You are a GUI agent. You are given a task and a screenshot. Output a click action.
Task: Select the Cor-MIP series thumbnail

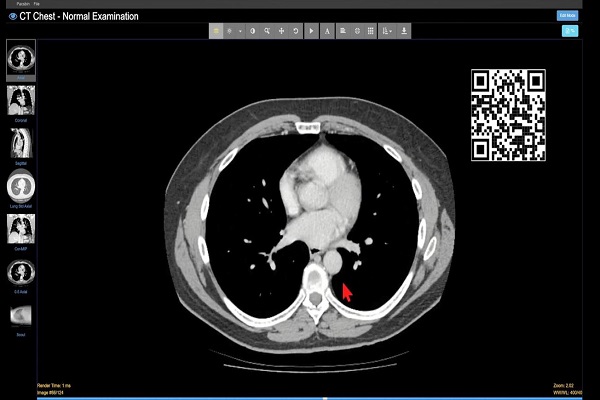pos(21,232)
